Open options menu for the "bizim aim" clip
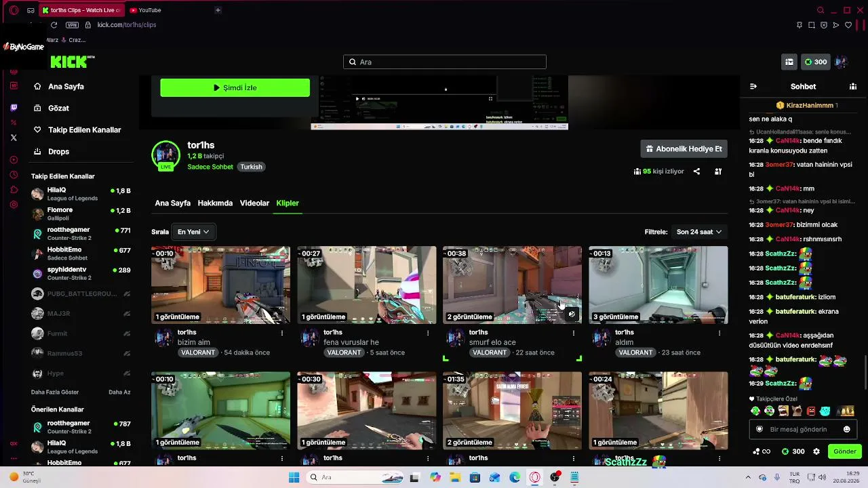Image resolution: width=868 pixels, height=488 pixels. tap(282, 333)
